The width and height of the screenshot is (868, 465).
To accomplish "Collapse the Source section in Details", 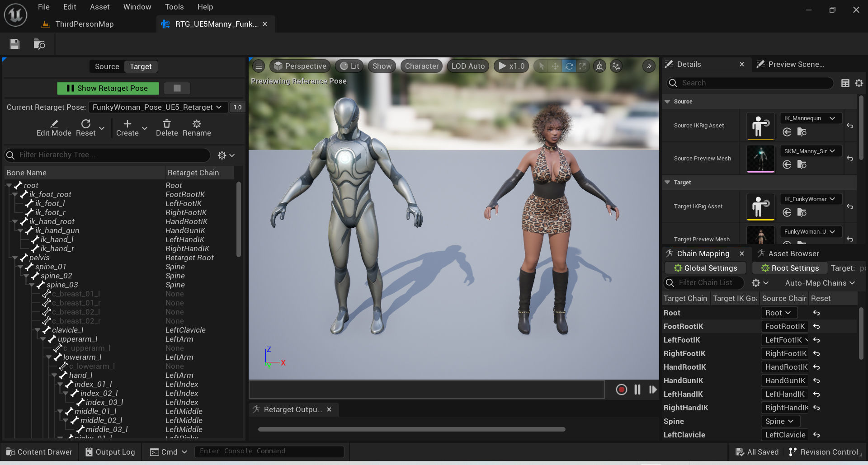I will pos(667,102).
